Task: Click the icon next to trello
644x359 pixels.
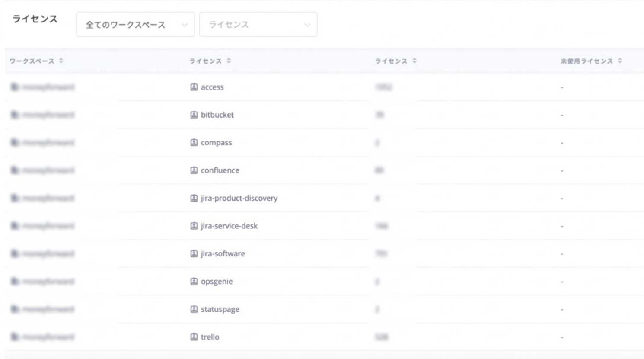Action: [x=194, y=337]
